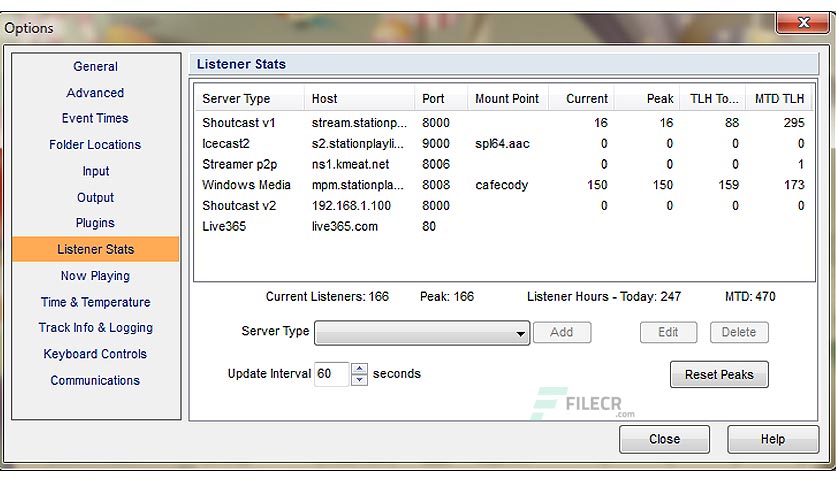Viewport: 836px width, 484px height.
Task: Click the Reset Peaks button
Action: [719, 374]
